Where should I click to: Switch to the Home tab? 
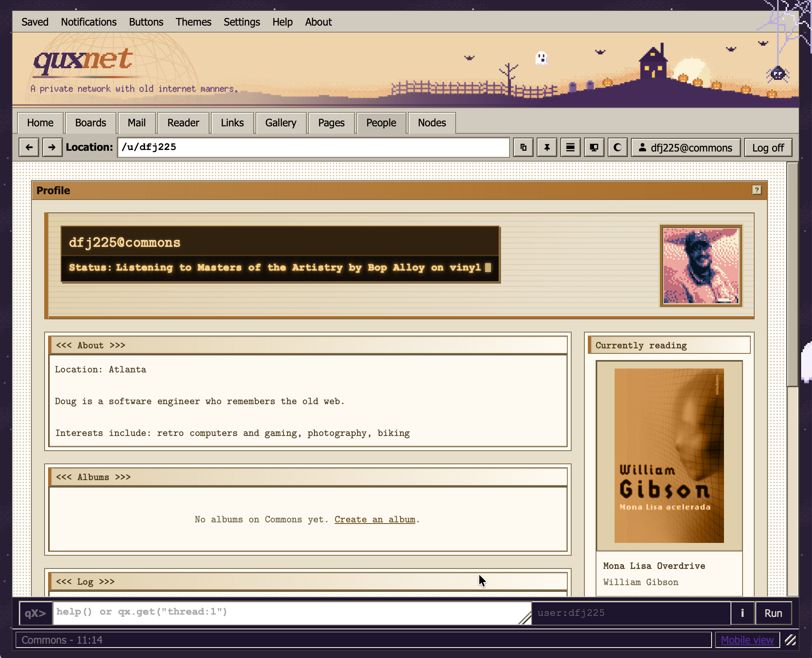[x=40, y=123]
